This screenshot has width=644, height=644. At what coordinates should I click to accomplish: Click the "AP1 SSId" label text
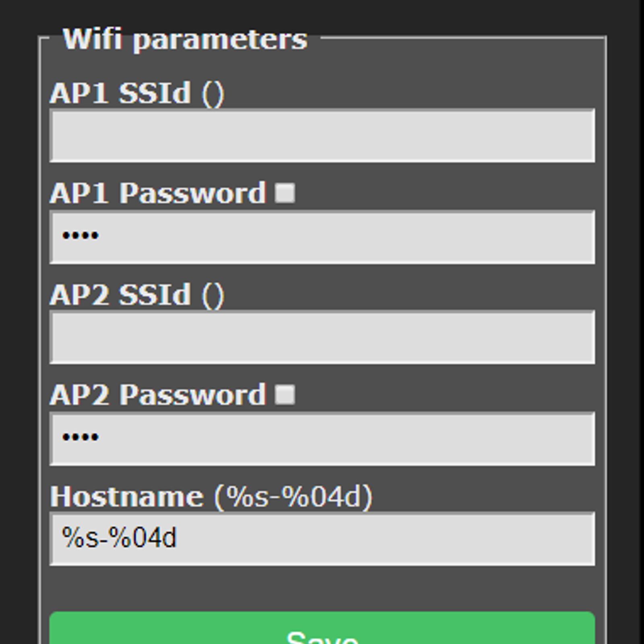[120, 93]
